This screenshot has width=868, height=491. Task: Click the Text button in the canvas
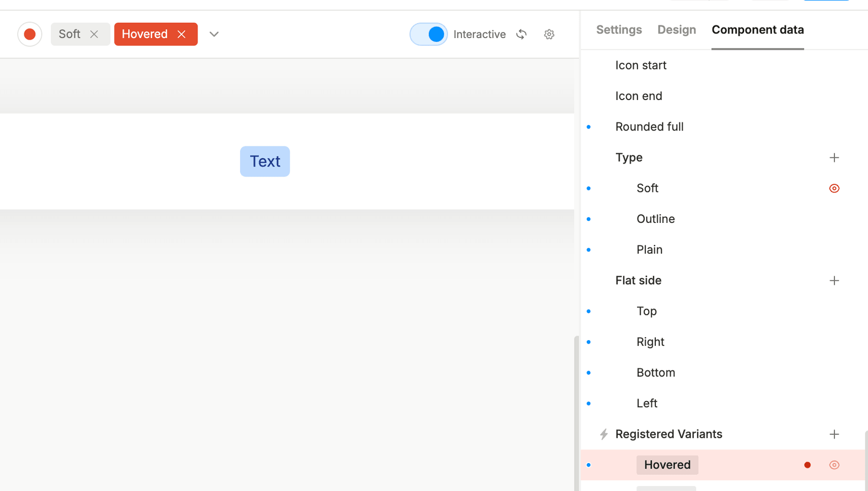click(264, 161)
